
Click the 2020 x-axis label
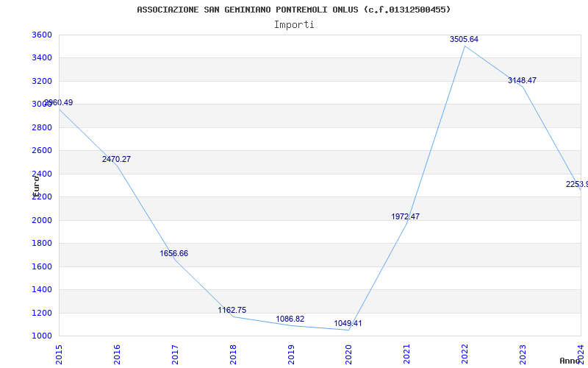click(348, 354)
